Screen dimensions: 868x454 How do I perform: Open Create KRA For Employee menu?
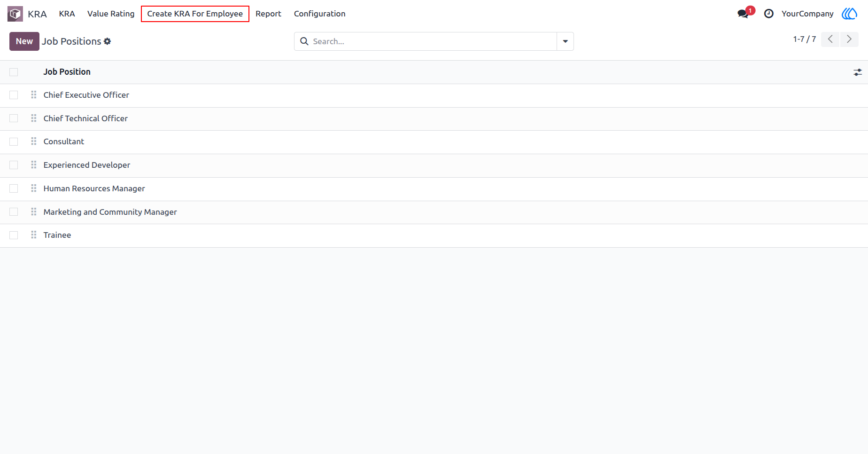click(x=195, y=14)
